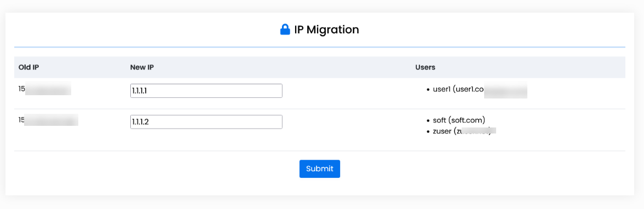644x209 pixels.
Task: Select the 'zuser' entry in Users list
Action: (x=464, y=131)
